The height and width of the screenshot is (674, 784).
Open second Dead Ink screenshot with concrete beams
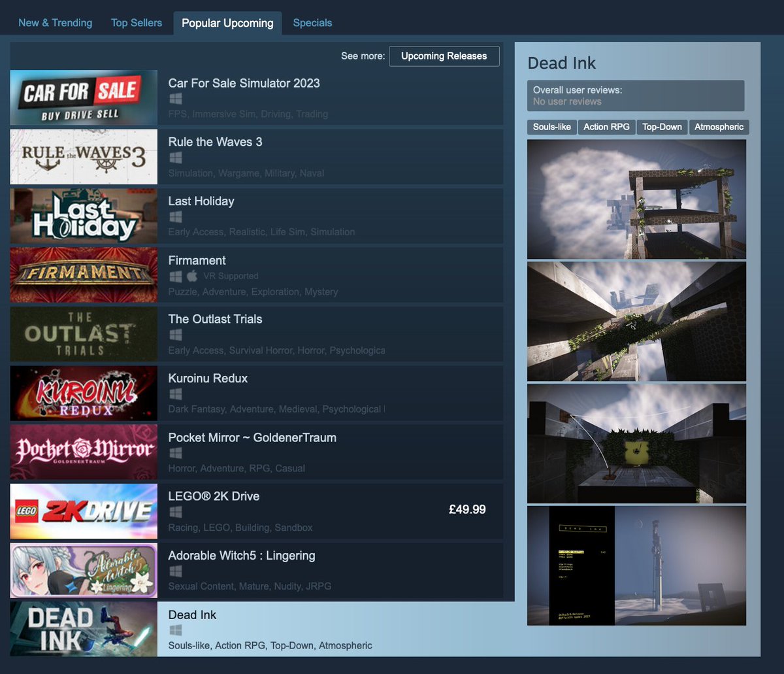click(x=636, y=321)
